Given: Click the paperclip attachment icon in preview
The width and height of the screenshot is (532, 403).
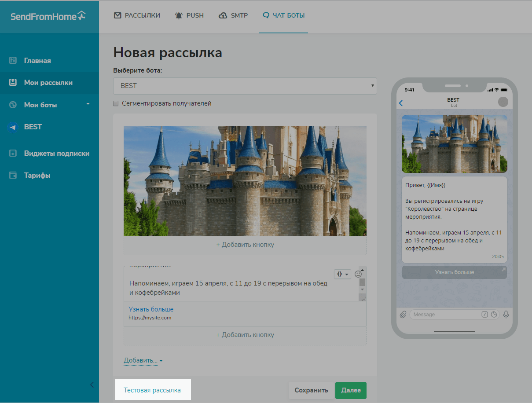Looking at the screenshot, I should [403, 315].
